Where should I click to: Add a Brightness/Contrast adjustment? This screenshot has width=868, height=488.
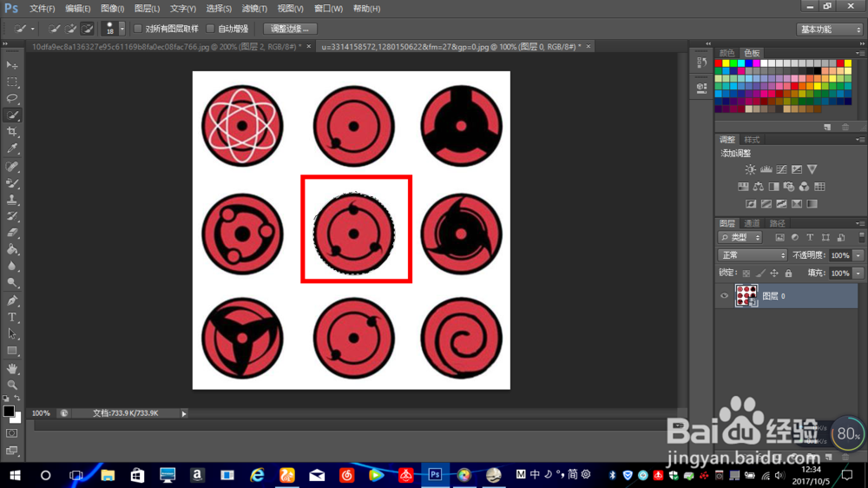click(x=750, y=169)
